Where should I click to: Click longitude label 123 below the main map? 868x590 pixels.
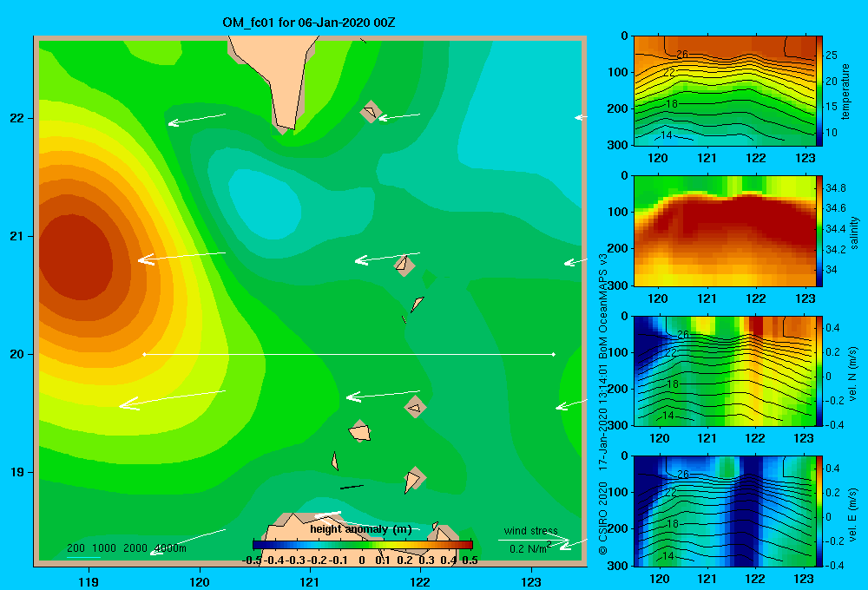[531, 581]
